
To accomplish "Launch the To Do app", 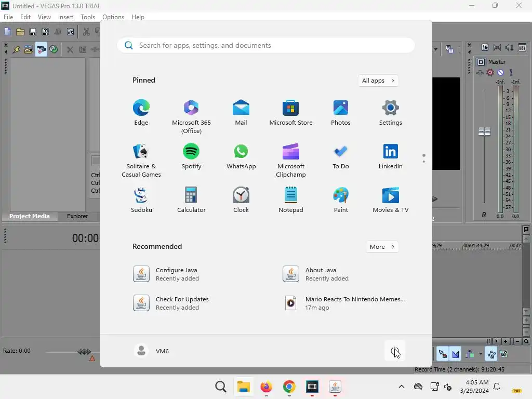I will tap(341, 156).
